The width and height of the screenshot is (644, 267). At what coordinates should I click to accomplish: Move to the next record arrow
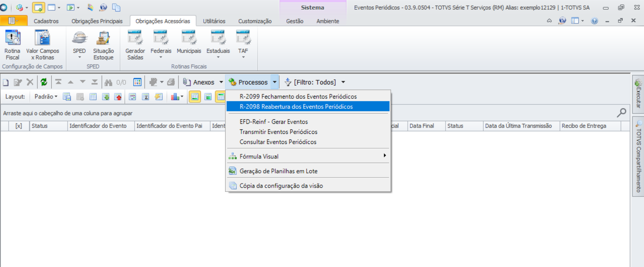point(83,82)
